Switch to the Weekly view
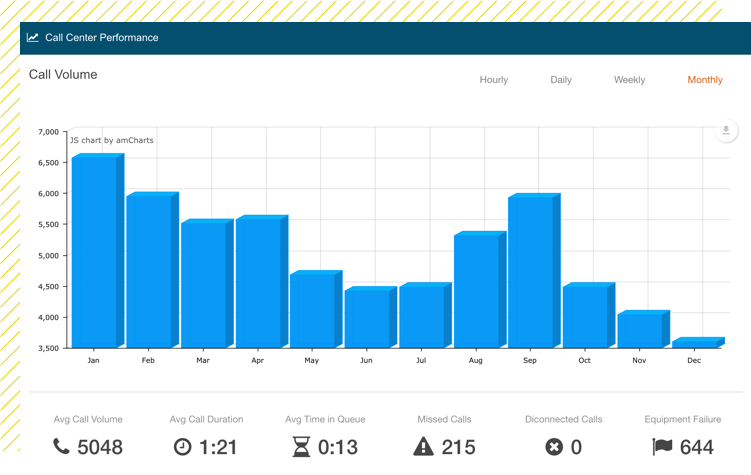 click(629, 80)
